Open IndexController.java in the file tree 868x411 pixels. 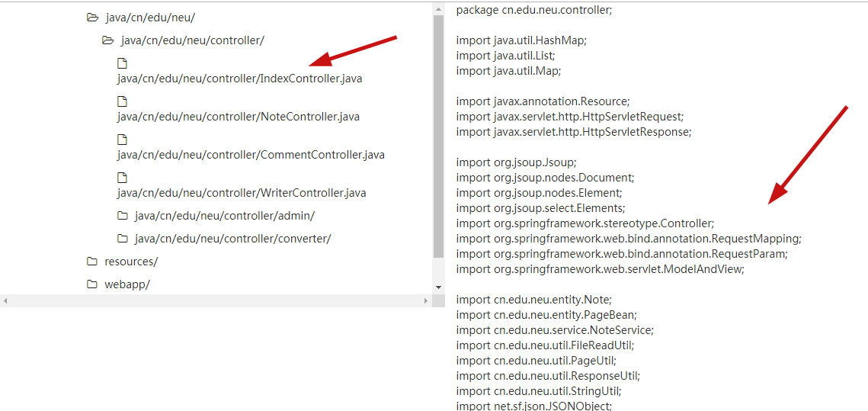(x=240, y=79)
